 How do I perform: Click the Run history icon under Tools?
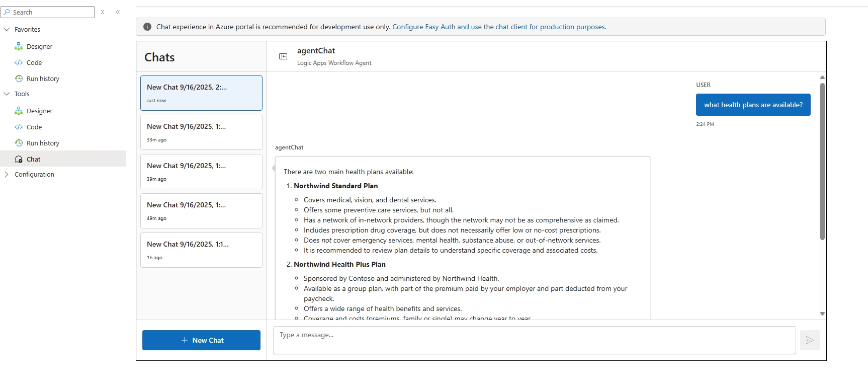19,143
